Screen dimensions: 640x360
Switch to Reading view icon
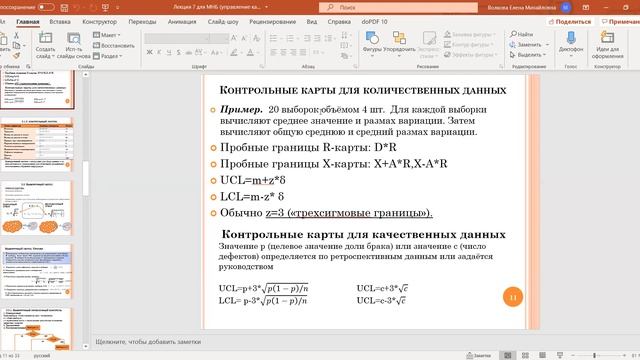pos(542,356)
